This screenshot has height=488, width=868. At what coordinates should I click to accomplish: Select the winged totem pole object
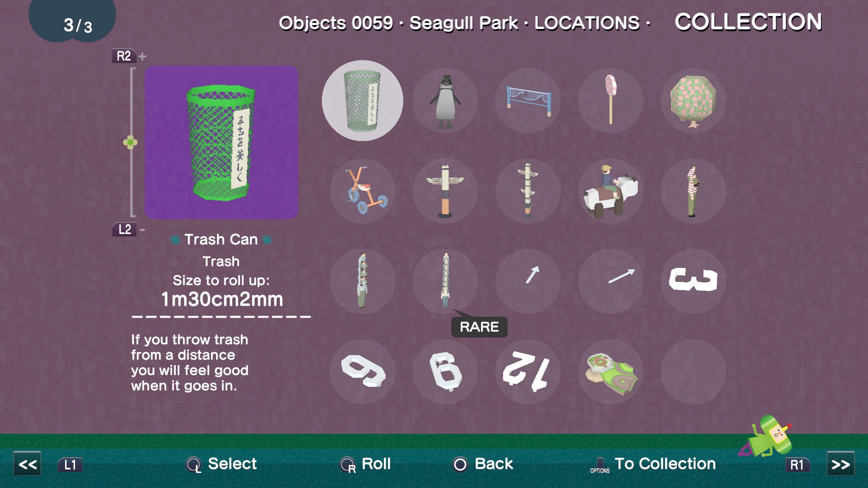(x=445, y=191)
